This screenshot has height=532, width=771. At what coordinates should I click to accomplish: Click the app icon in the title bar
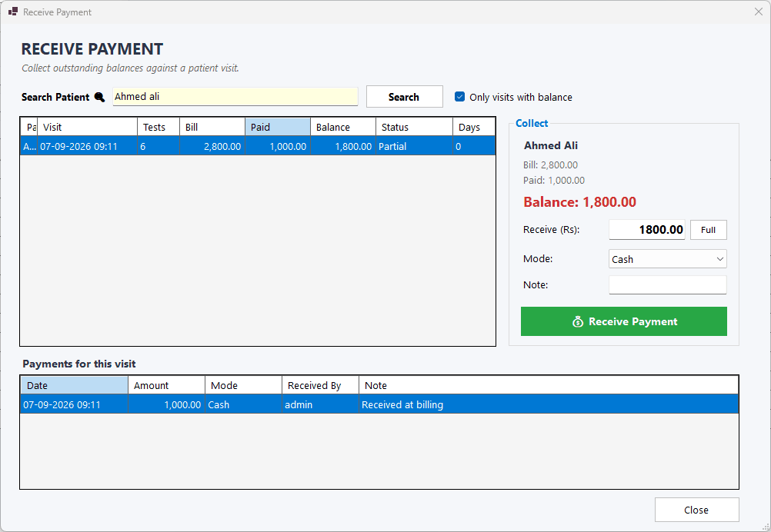pyautogui.click(x=13, y=12)
